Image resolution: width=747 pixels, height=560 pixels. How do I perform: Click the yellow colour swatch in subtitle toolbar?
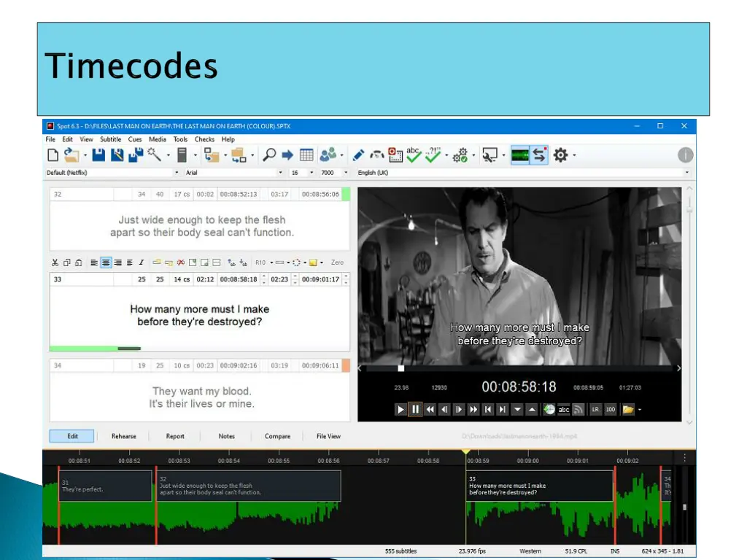(313, 262)
